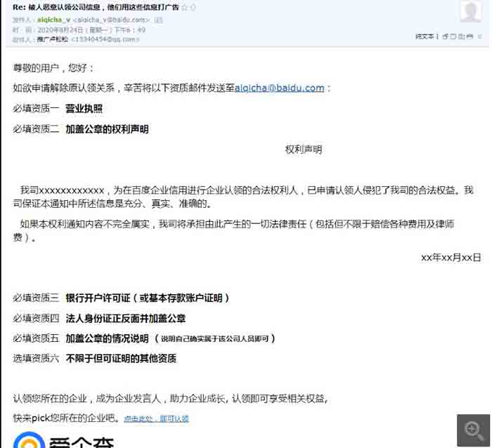Star this email next to the subject
The image size is (492, 448).
tap(185, 8)
